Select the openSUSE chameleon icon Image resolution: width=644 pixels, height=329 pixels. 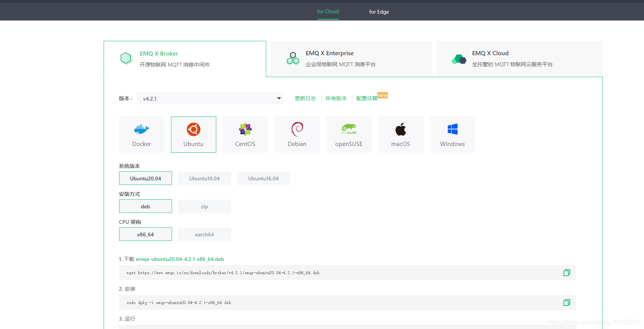tap(349, 129)
